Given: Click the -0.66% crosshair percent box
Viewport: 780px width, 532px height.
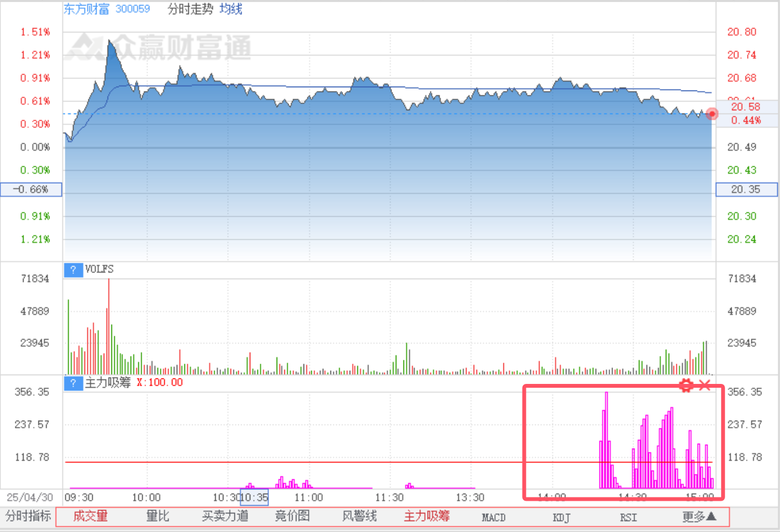Looking at the screenshot, I should (31, 189).
